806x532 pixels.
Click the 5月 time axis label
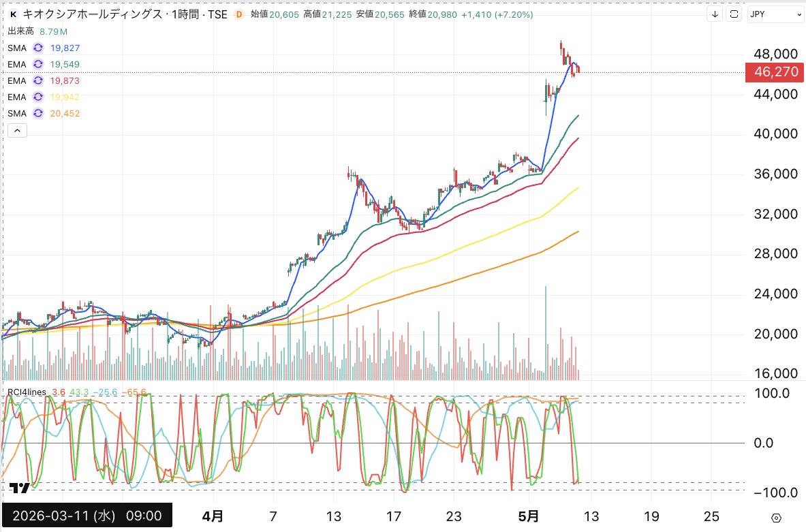529,516
